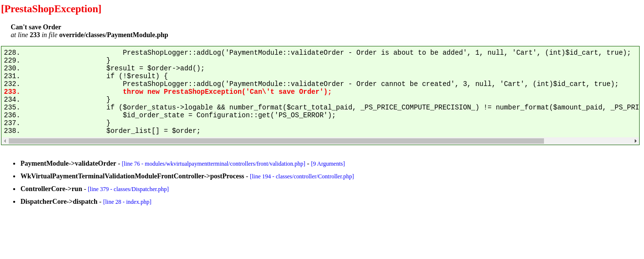
Task: Click ControllerCore->run trace entry
Action: (51, 189)
